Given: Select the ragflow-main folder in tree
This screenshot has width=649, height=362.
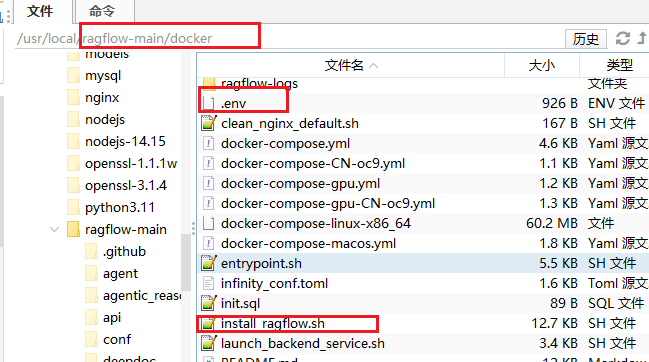Looking at the screenshot, I should [x=126, y=229].
